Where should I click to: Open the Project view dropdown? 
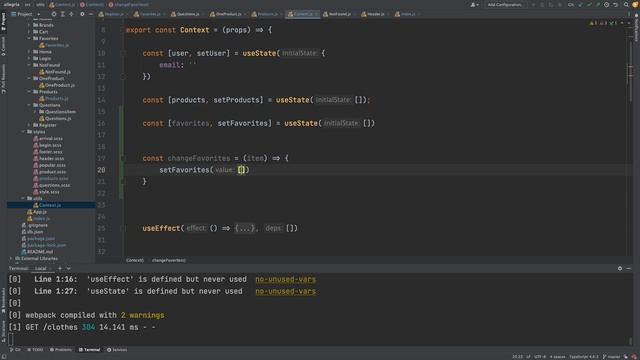[x=25, y=14]
